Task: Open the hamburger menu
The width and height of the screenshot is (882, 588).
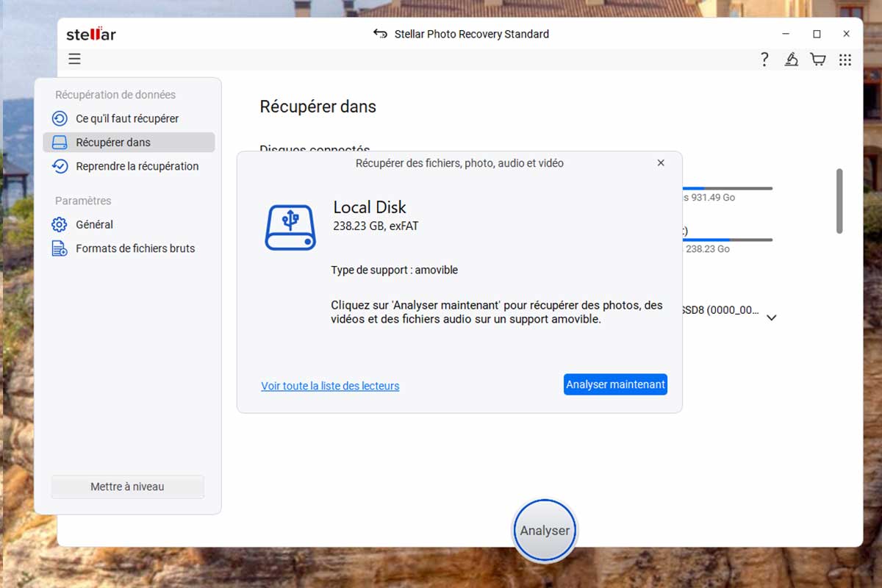Action: (74, 59)
